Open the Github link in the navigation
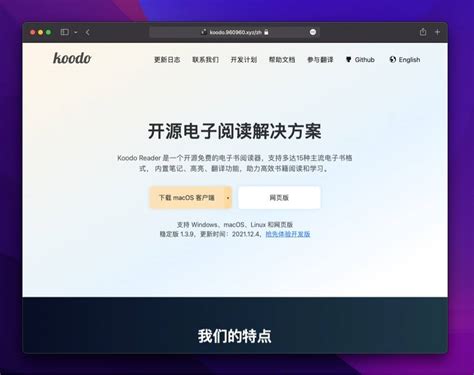 (x=360, y=60)
